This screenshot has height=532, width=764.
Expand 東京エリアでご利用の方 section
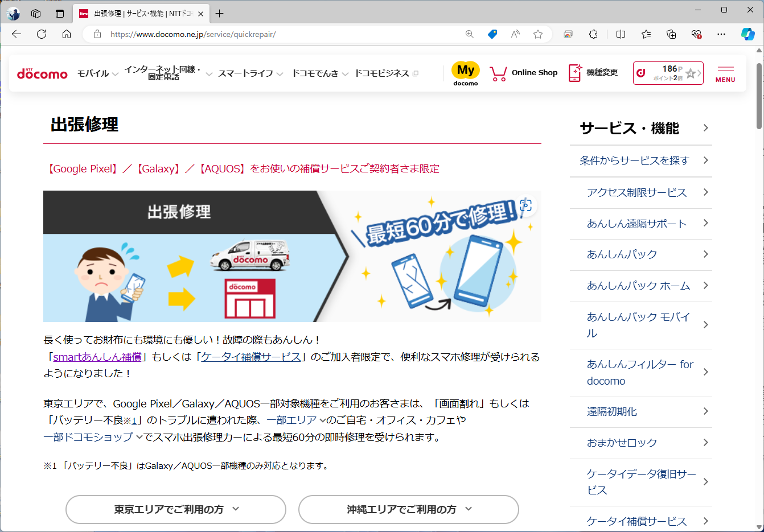[x=176, y=509]
